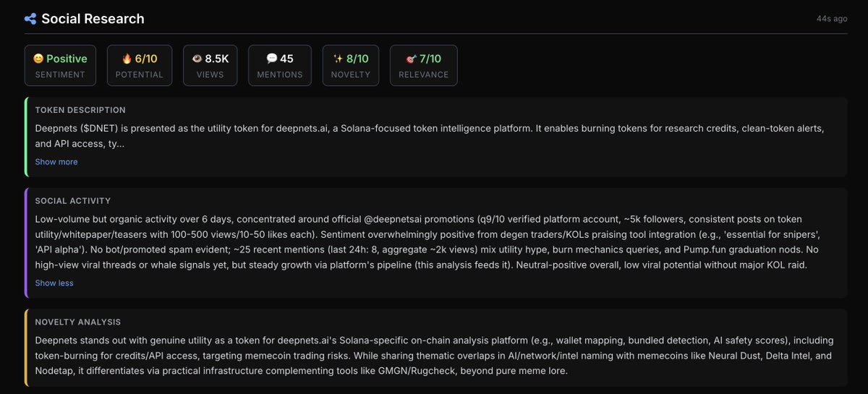
Task: Click the target icon in Relevance badge
Action: pyautogui.click(x=412, y=59)
